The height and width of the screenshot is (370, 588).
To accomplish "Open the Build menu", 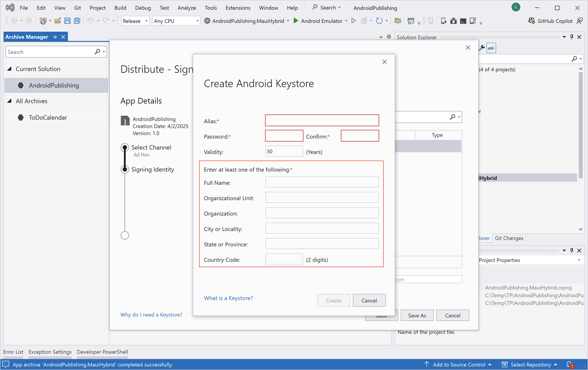I will point(120,7).
